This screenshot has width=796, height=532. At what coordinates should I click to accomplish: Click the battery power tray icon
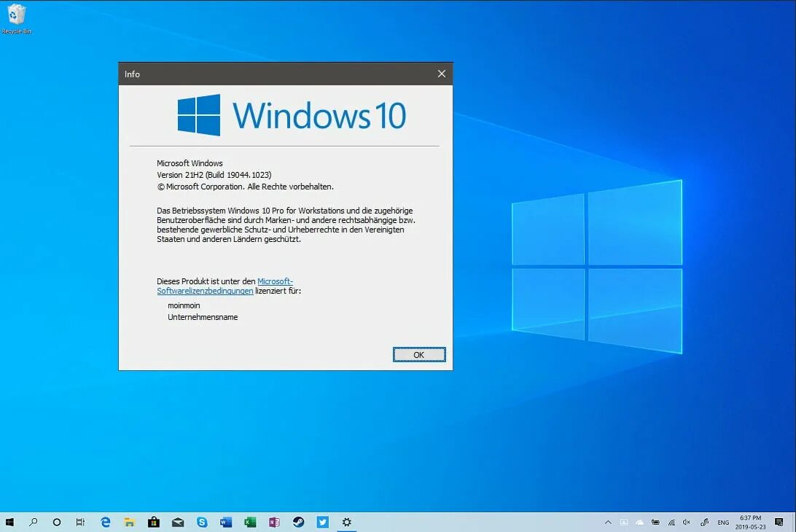coord(655,522)
